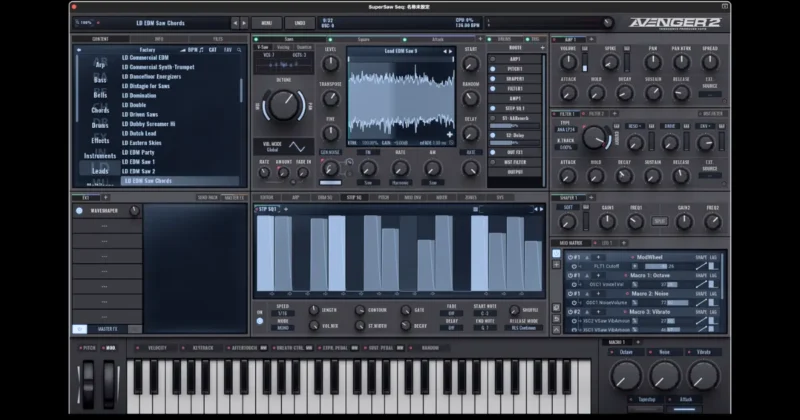The image size is (800, 420).
Task: Switch to the INFO browser tab
Action: 159,39
